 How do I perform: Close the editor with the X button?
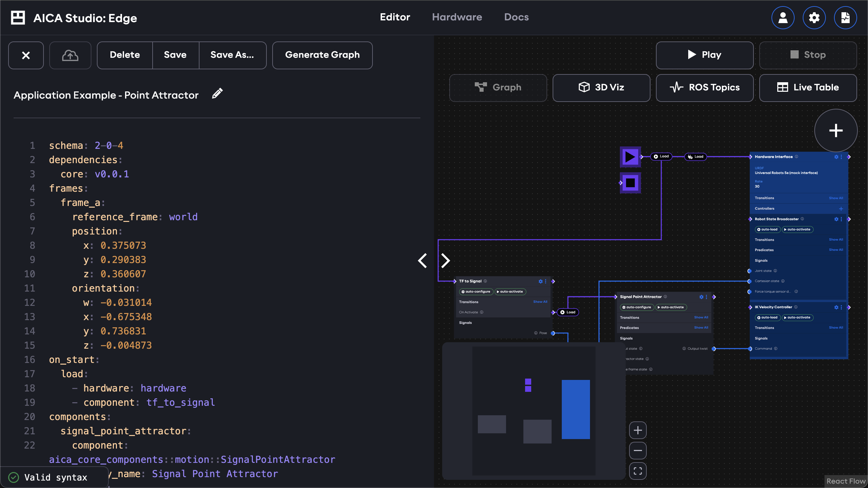[26, 55]
